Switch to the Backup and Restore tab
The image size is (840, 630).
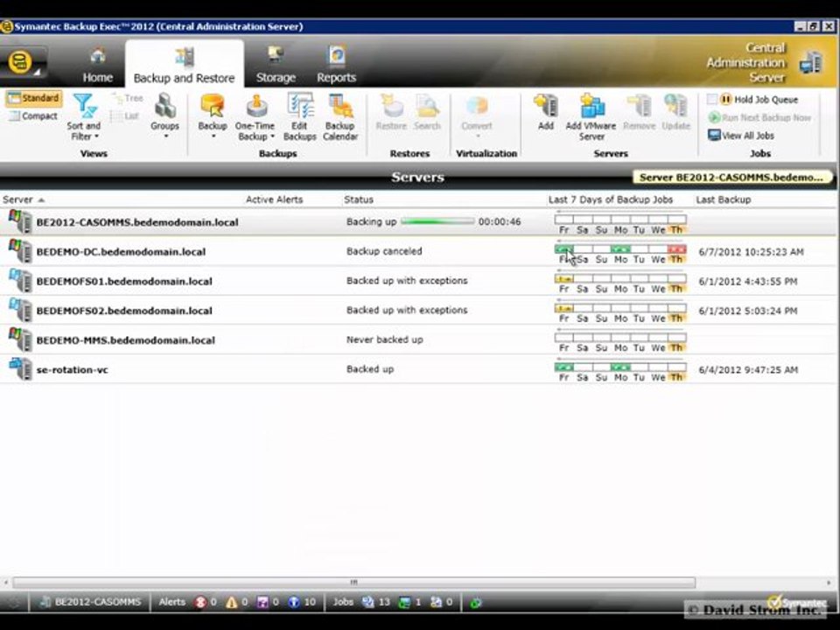[x=185, y=65]
